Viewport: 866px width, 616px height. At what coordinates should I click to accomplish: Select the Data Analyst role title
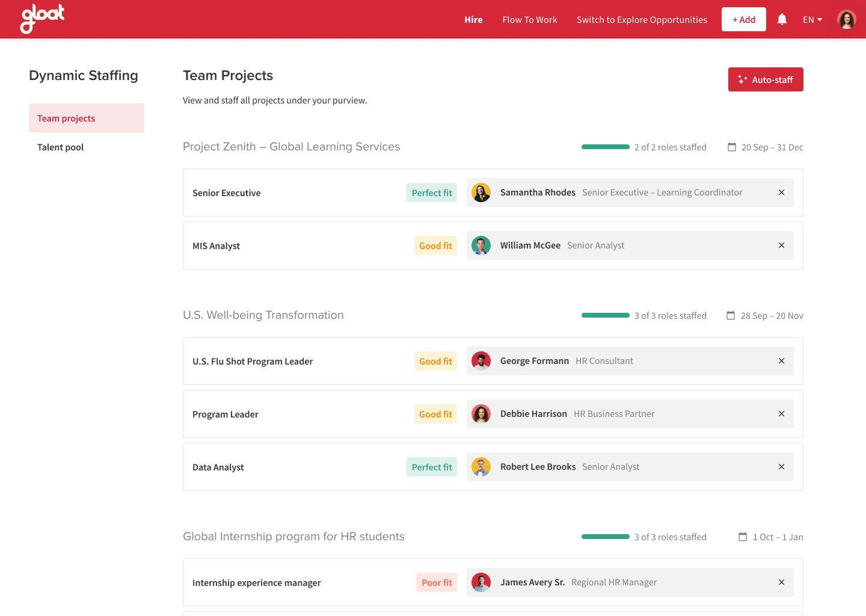(x=218, y=467)
